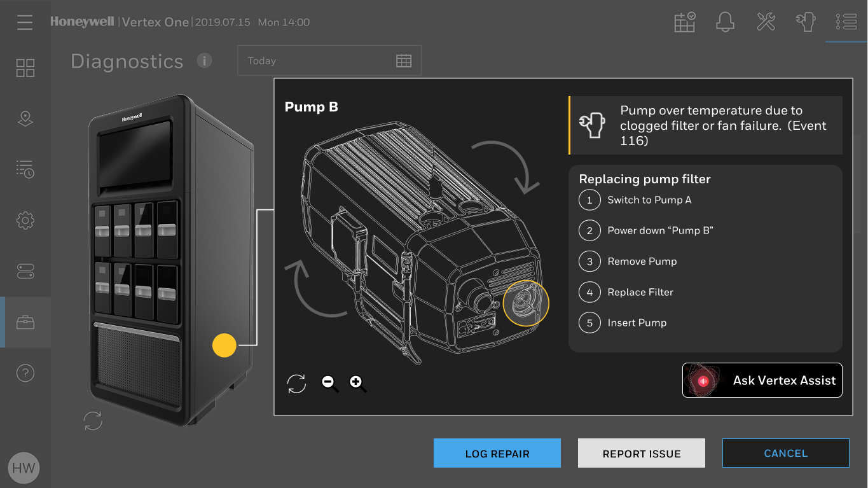Open the settings gear in the sidebar

25,221
